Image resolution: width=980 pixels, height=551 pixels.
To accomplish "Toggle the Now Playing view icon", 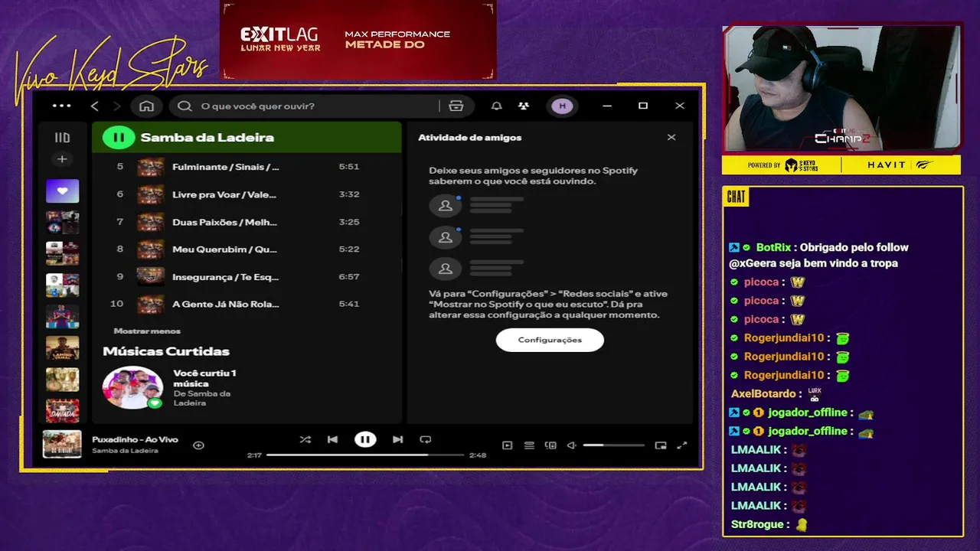I will click(507, 445).
